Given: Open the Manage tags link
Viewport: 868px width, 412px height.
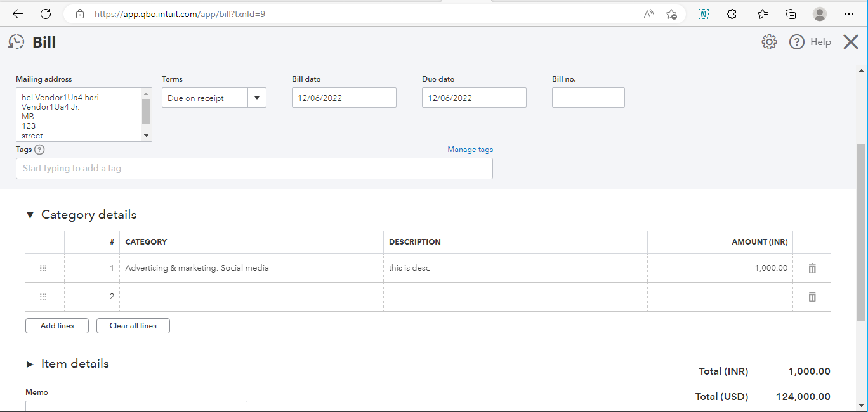Looking at the screenshot, I should tap(470, 150).
